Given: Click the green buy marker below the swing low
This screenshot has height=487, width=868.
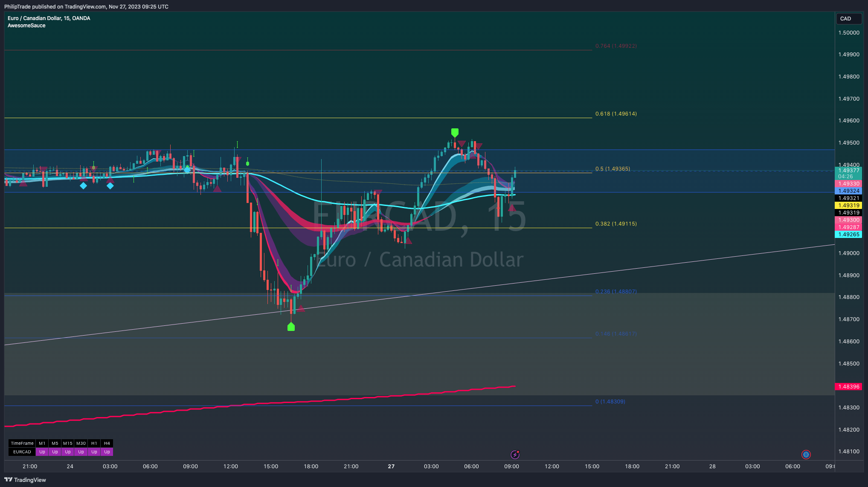Looking at the screenshot, I should point(291,327).
